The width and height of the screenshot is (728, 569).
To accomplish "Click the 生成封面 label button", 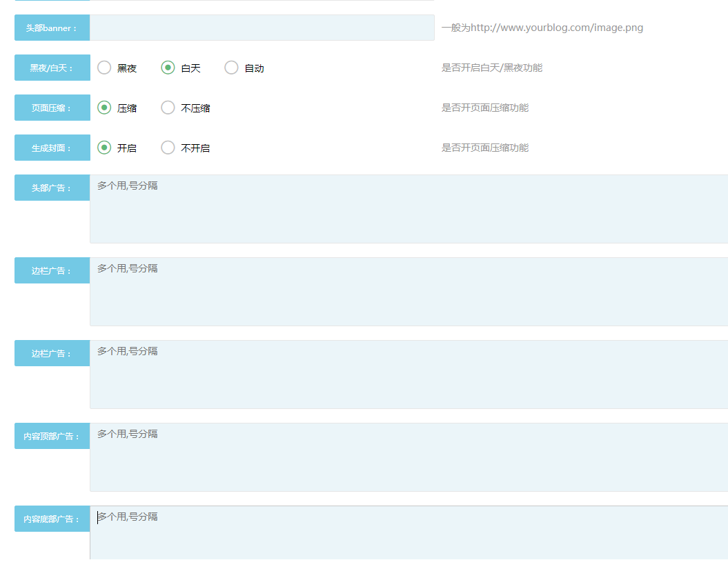I will (52, 148).
